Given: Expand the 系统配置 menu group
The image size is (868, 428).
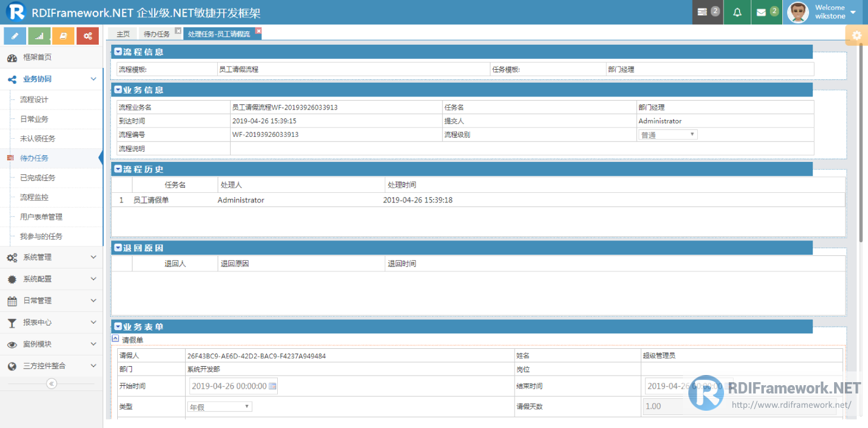Looking at the screenshot, I should [51, 279].
